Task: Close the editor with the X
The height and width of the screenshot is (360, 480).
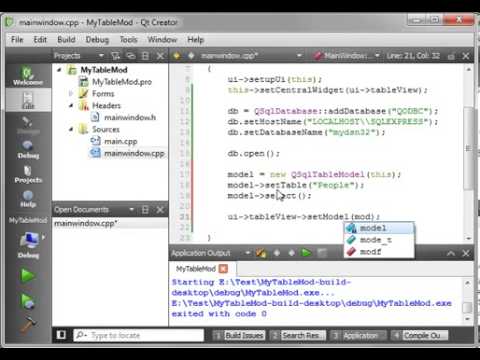Action: (x=466, y=56)
